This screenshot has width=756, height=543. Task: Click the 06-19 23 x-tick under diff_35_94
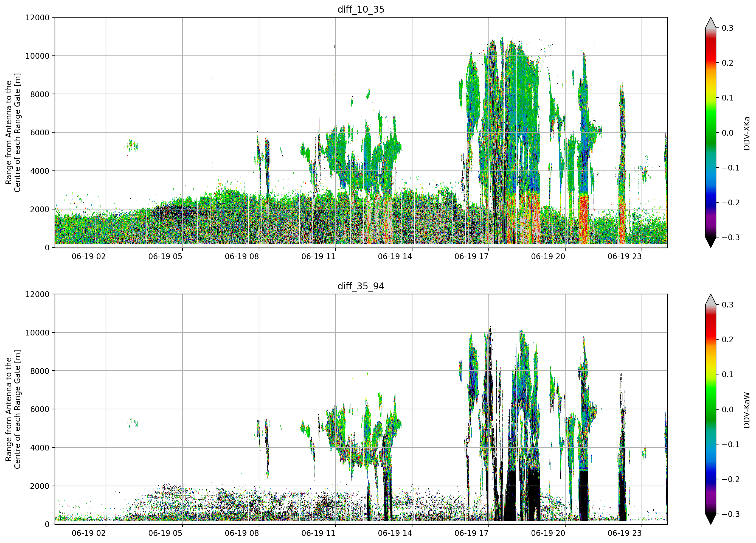(x=625, y=533)
